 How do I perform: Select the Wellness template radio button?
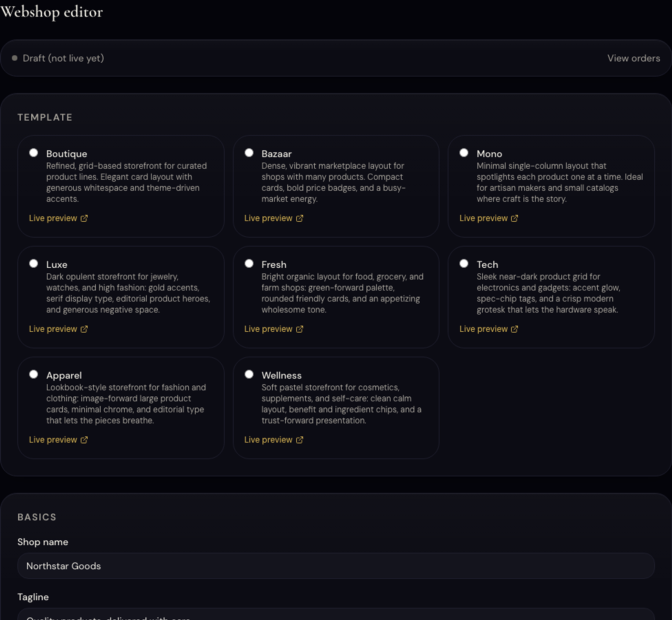pyautogui.click(x=249, y=374)
